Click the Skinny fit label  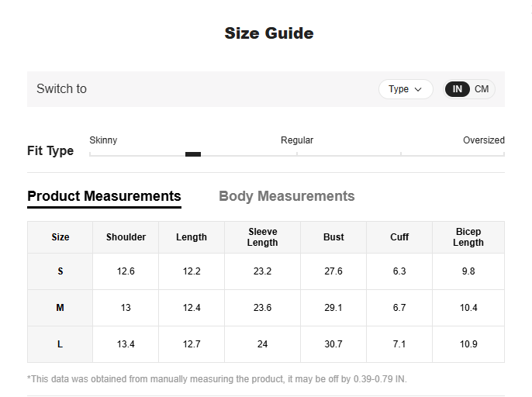click(x=103, y=140)
